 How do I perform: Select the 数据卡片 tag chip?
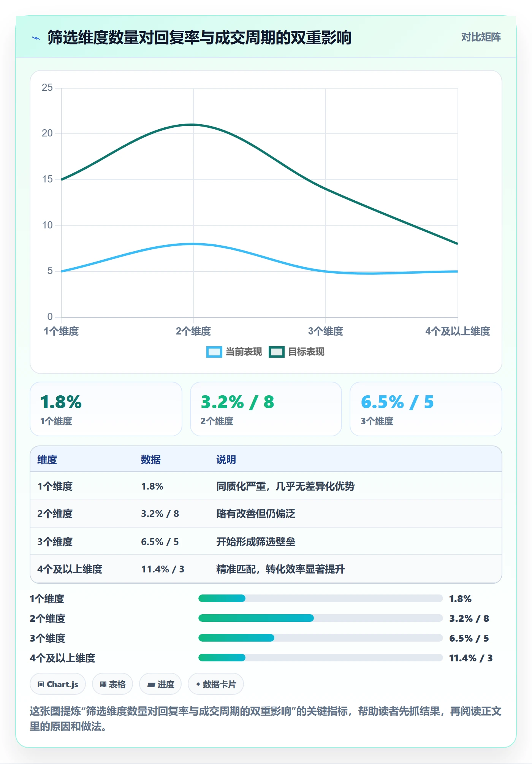point(216,684)
